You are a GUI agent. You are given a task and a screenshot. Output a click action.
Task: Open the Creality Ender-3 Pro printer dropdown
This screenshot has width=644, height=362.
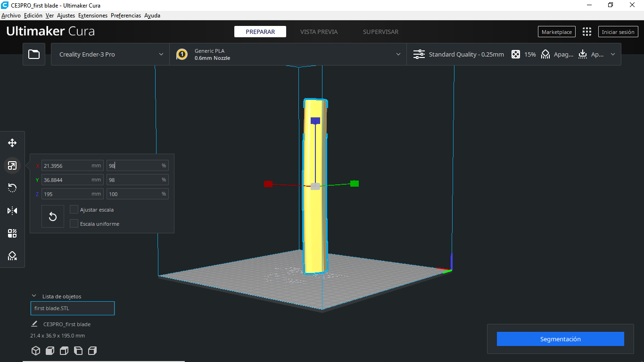pyautogui.click(x=110, y=54)
